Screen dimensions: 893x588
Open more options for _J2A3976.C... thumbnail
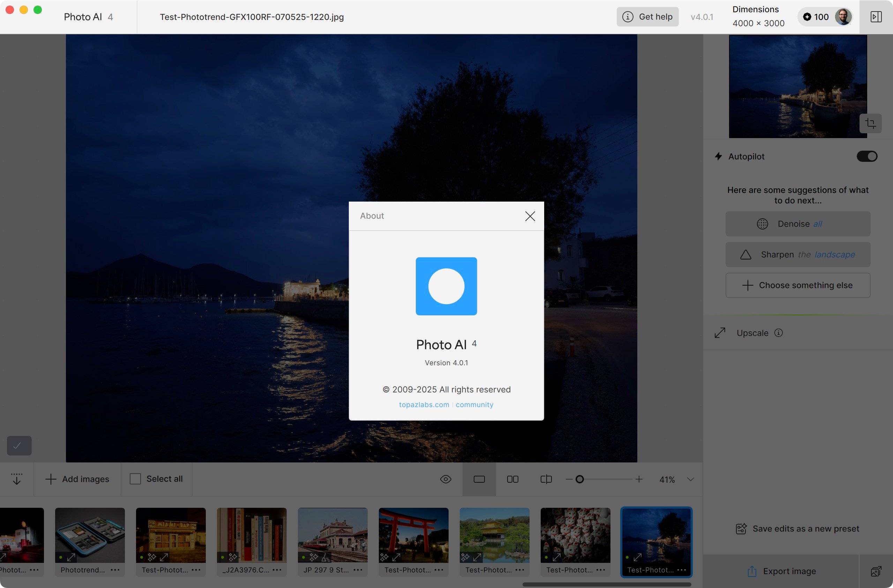click(x=277, y=570)
